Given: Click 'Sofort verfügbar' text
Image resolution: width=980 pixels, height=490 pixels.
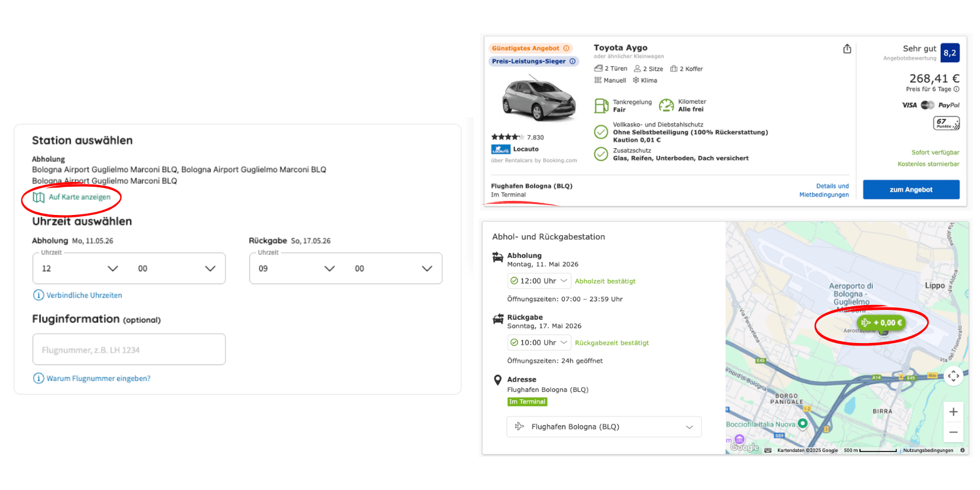Looking at the screenshot, I should (935, 153).
